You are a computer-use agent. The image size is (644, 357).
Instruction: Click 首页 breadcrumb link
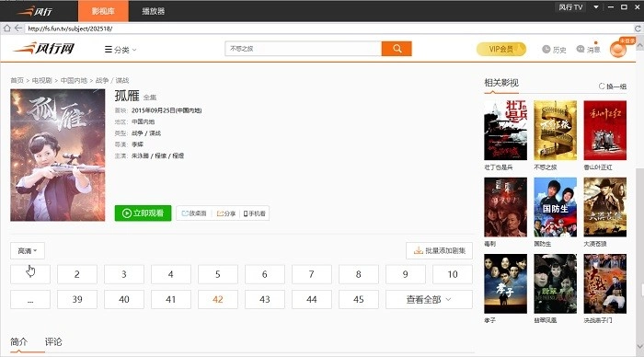coord(17,81)
